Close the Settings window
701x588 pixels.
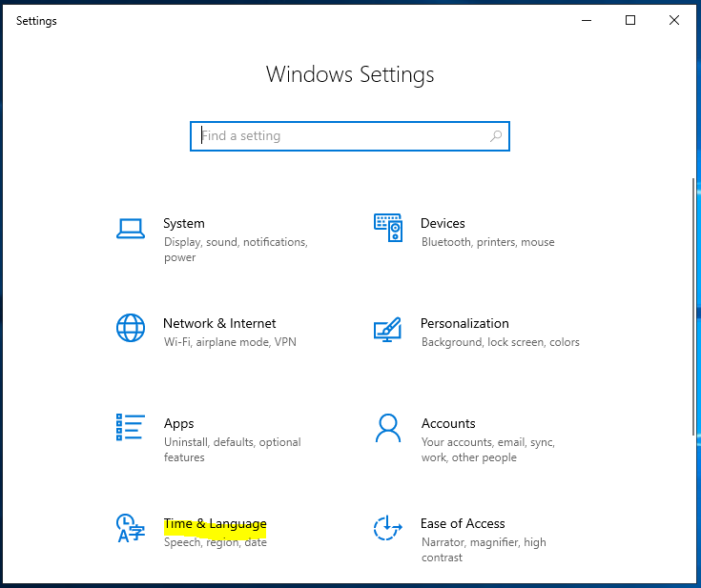674,20
